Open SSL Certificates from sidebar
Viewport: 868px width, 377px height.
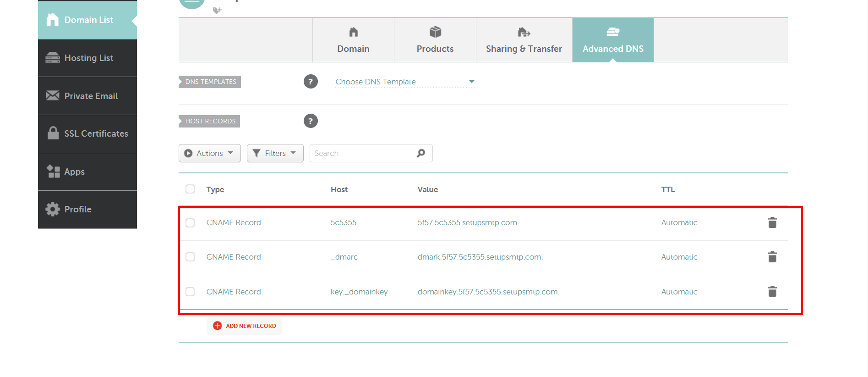coord(87,133)
